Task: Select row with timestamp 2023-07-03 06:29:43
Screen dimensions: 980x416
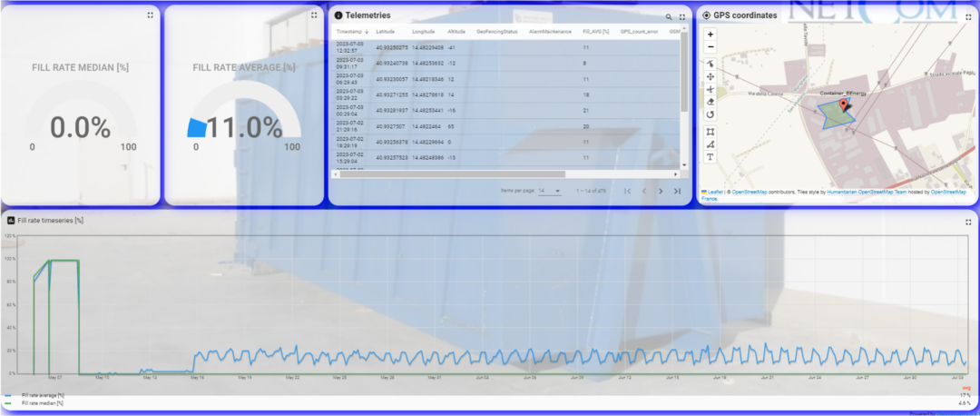Action: [x=505, y=79]
